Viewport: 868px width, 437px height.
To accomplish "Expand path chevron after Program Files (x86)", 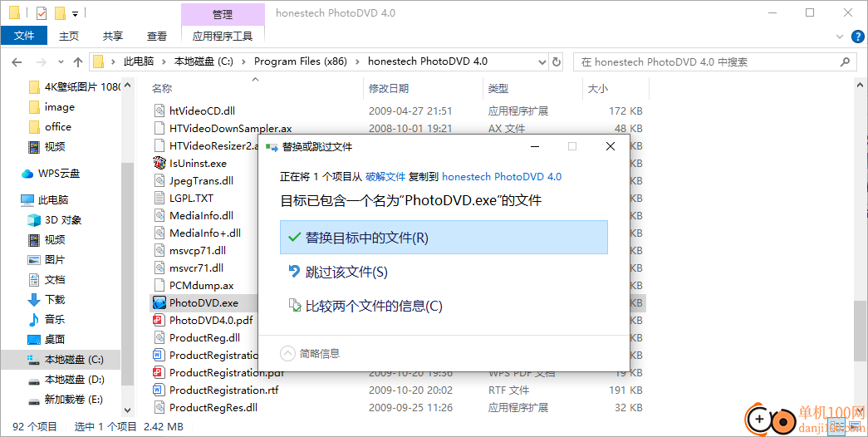I will click(x=357, y=61).
